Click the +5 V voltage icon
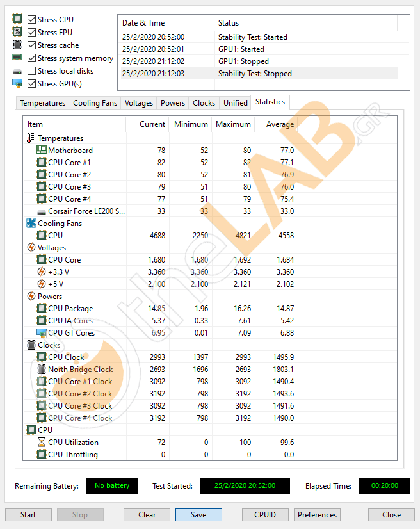Screen dimensions: 420x529 [x=42, y=284]
